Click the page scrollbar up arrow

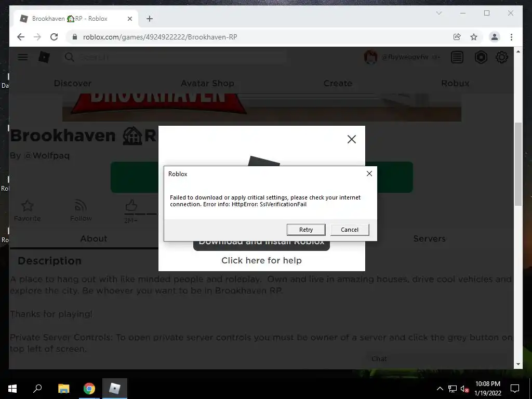point(518,51)
